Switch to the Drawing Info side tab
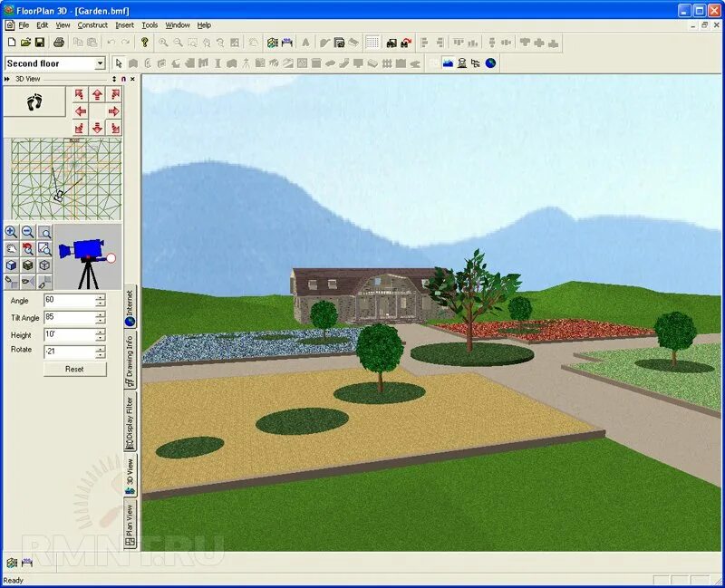 pyautogui.click(x=130, y=361)
